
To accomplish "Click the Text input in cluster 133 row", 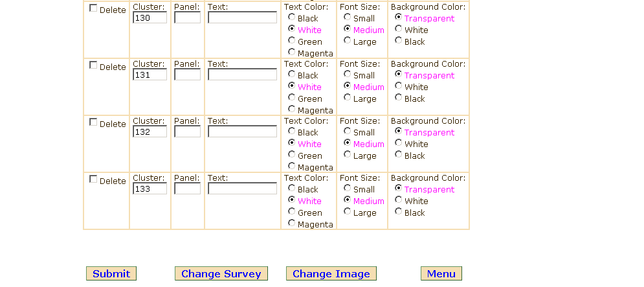I will (x=242, y=189).
